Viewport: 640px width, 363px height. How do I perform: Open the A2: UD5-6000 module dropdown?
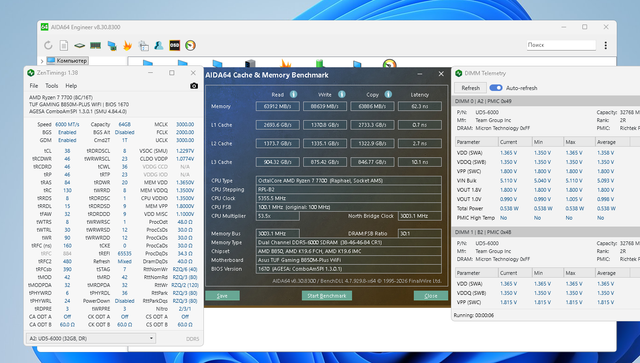(91, 338)
